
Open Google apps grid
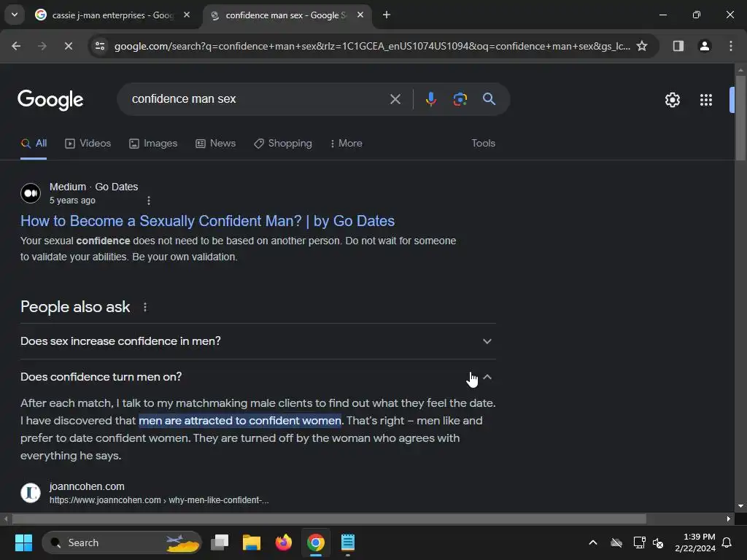point(706,100)
